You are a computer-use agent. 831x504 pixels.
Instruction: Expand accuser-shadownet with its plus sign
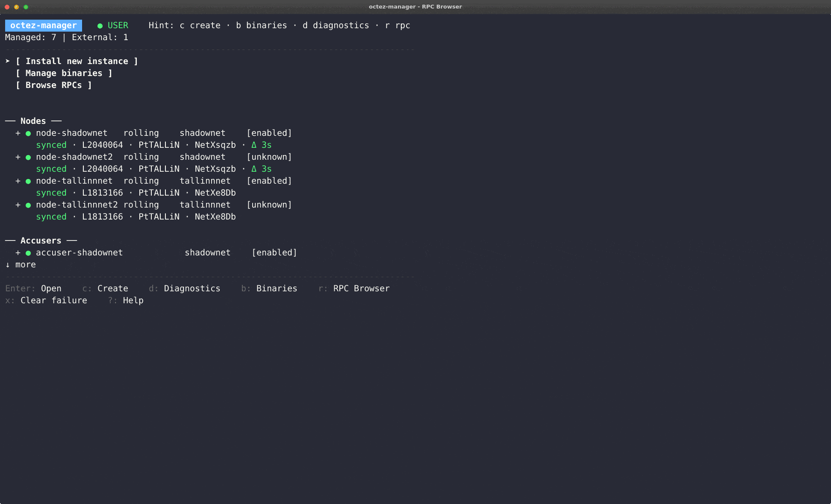(18, 253)
